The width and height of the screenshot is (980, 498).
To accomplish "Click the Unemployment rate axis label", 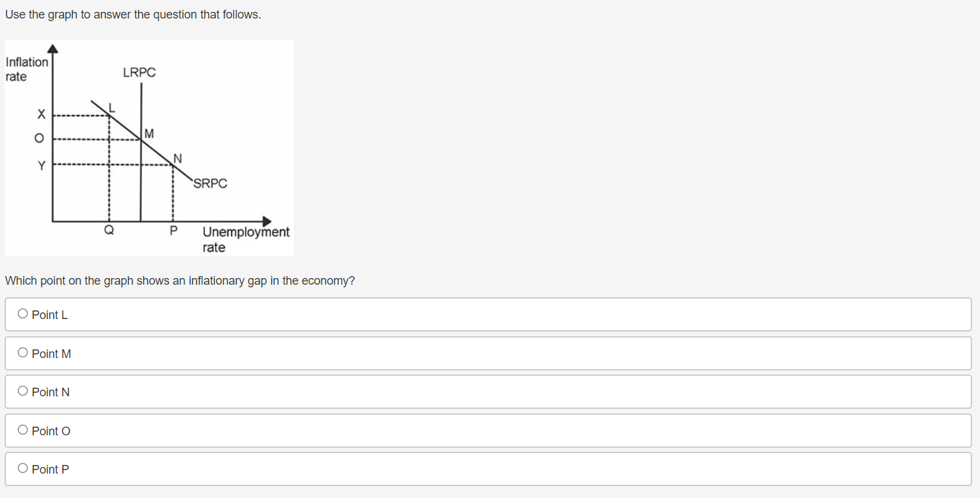I will click(246, 239).
